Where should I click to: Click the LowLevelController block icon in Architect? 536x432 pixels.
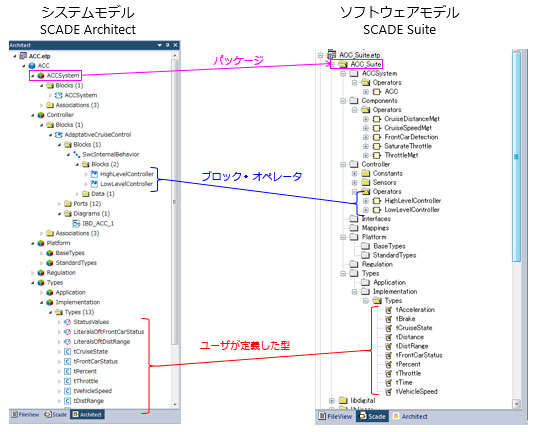click(x=94, y=184)
